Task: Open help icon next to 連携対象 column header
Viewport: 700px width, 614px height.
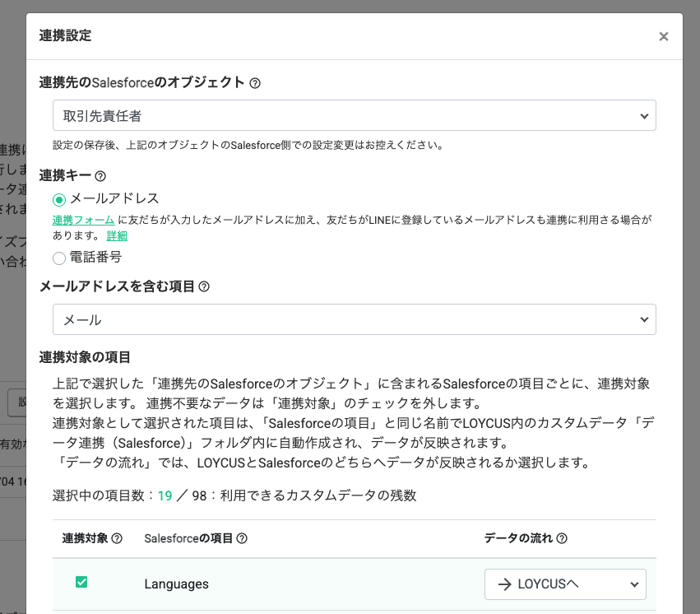Action: [x=117, y=538]
